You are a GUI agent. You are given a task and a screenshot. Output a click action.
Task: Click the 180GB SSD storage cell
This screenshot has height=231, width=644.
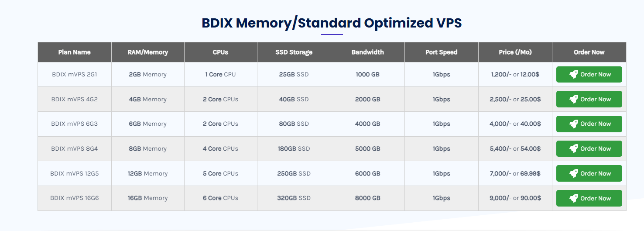pyautogui.click(x=294, y=149)
